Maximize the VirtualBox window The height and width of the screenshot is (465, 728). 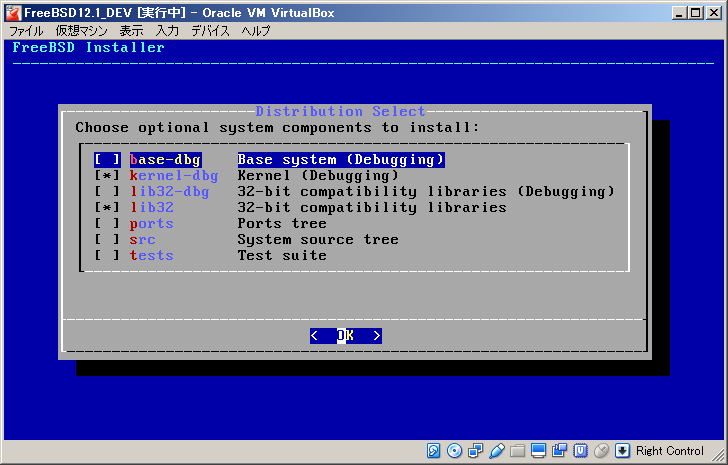tap(696, 13)
